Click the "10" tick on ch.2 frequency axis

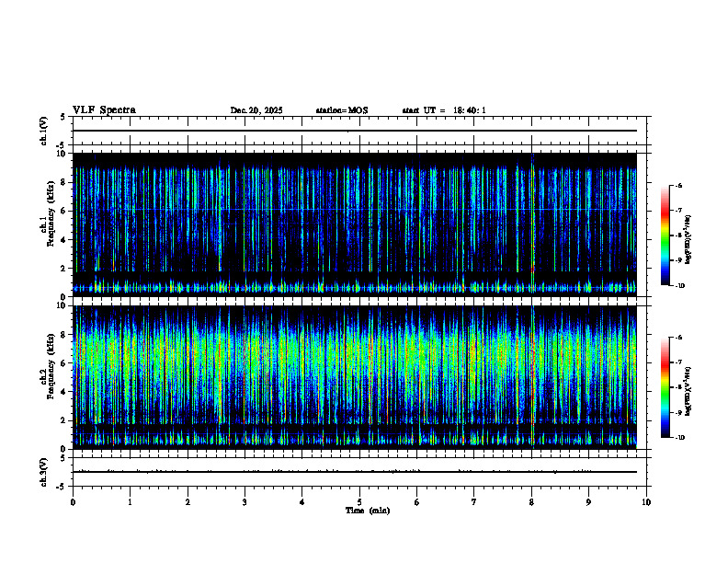coord(61,305)
